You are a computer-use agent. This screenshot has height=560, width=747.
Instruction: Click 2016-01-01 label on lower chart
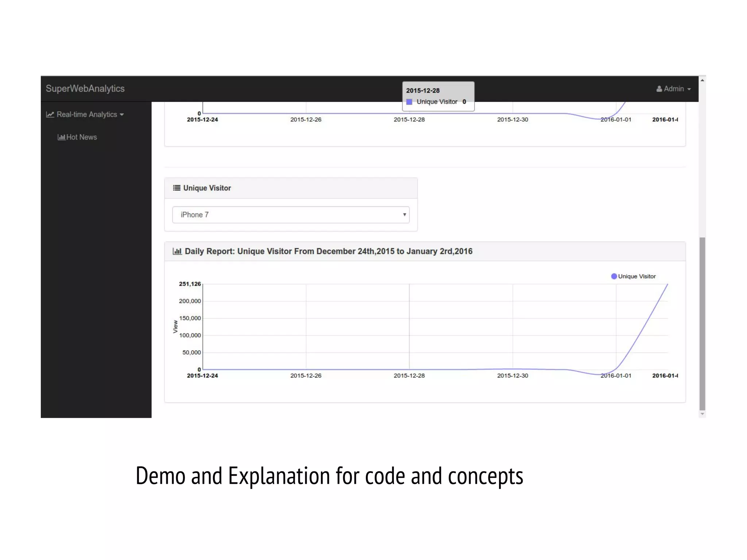616,376
